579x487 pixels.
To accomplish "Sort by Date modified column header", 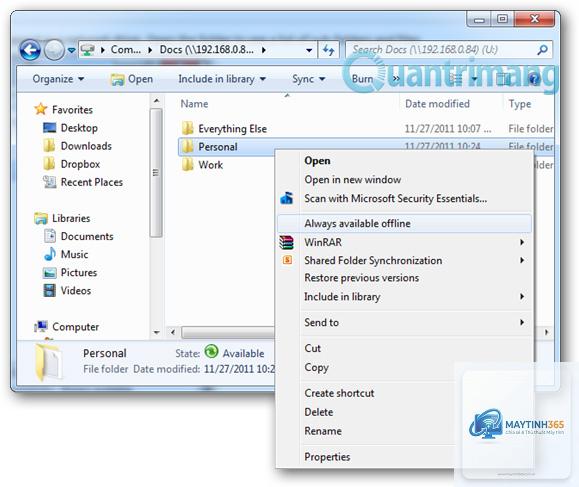I will (x=437, y=104).
